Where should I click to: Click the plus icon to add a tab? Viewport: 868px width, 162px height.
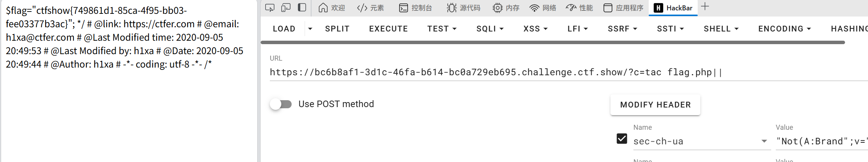coord(705,7)
